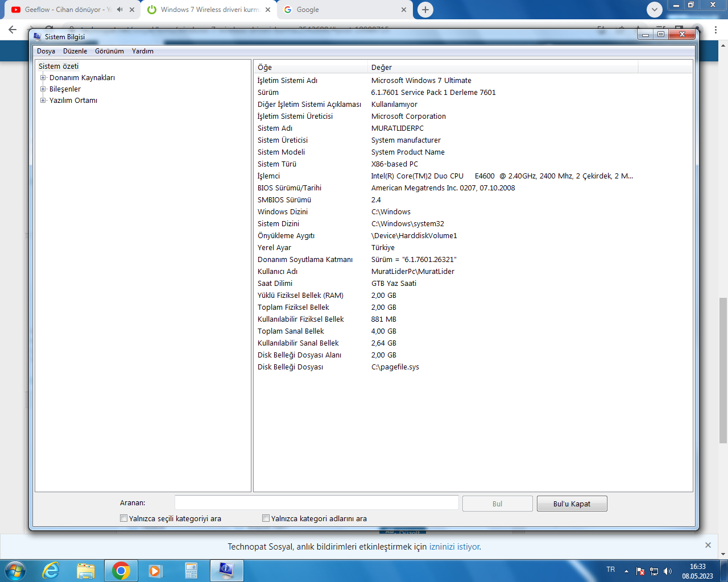
Task: Expand the Bileşenler tree node
Action: pyautogui.click(x=43, y=89)
